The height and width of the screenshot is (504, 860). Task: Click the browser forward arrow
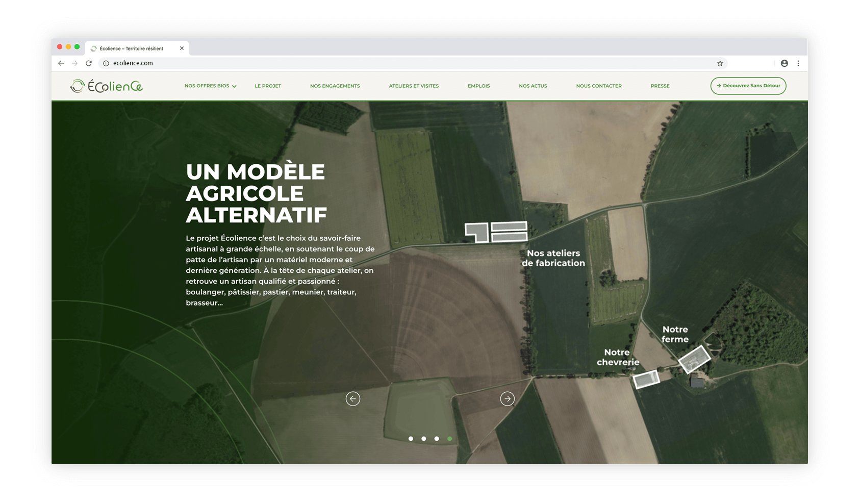pyautogui.click(x=74, y=63)
